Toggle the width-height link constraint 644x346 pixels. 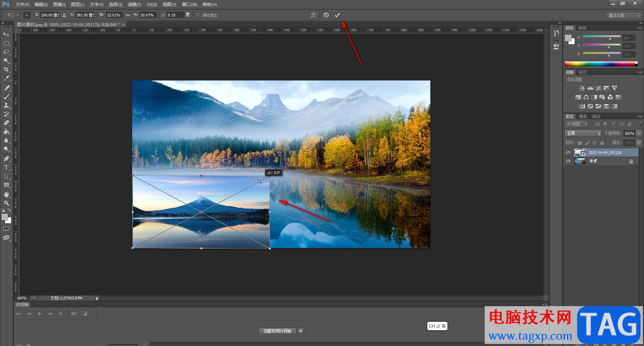point(128,15)
